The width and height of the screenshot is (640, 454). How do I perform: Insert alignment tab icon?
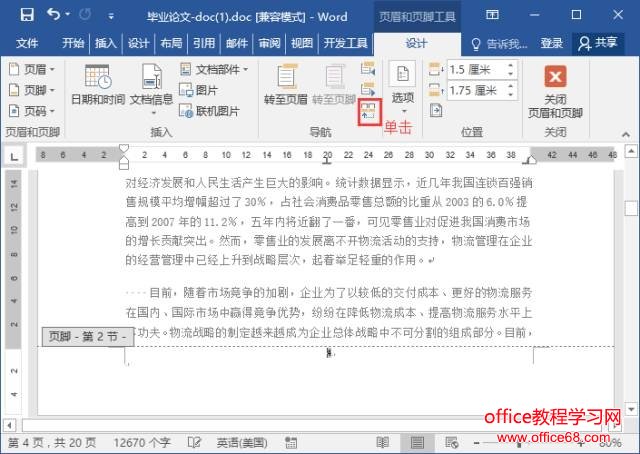click(x=436, y=111)
